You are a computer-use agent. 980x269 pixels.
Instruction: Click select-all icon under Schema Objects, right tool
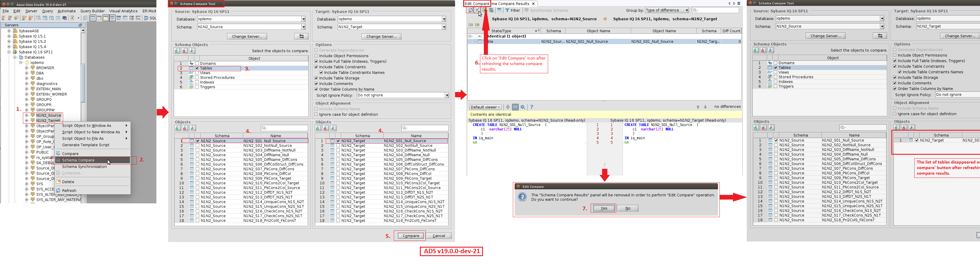(x=756, y=50)
